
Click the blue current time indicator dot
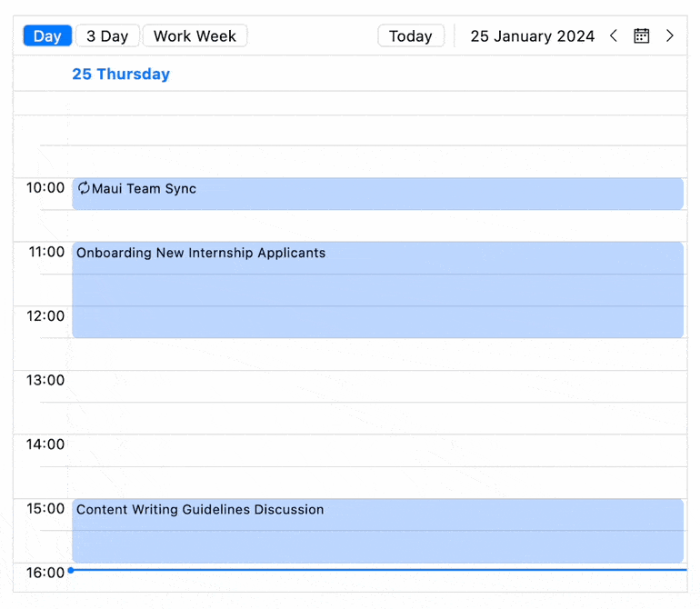[x=71, y=570]
